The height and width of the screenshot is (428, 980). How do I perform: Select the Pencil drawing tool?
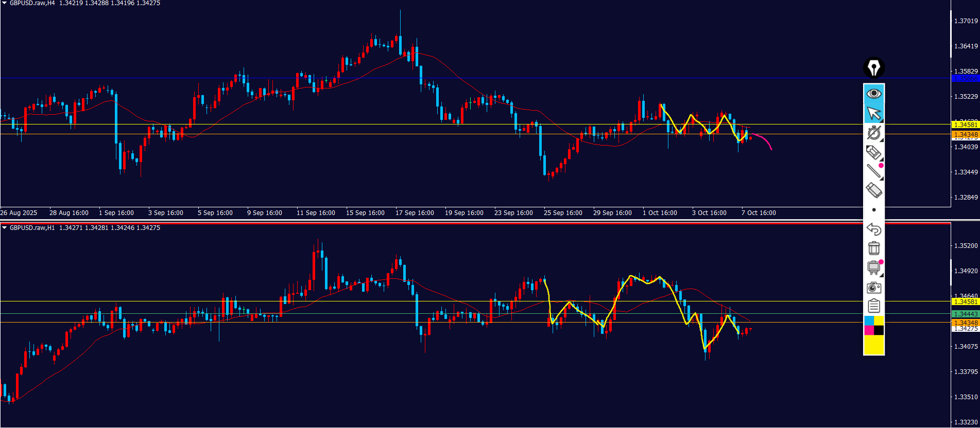point(873,152)
